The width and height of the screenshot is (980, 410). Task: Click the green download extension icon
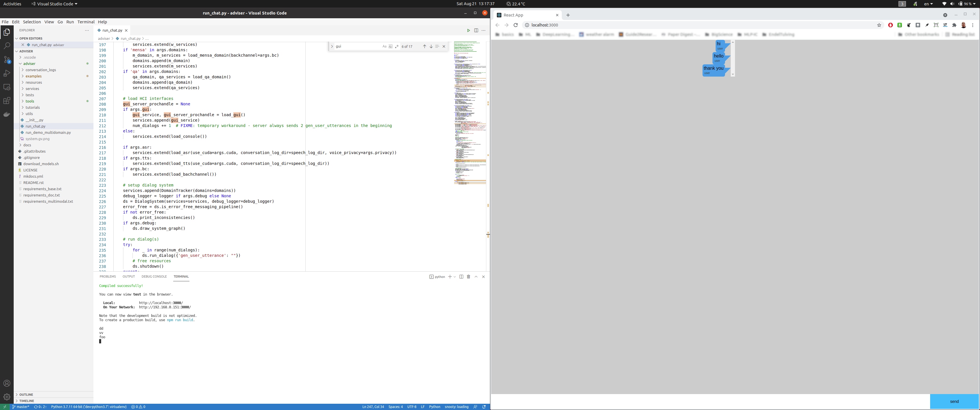pos(899,25)
